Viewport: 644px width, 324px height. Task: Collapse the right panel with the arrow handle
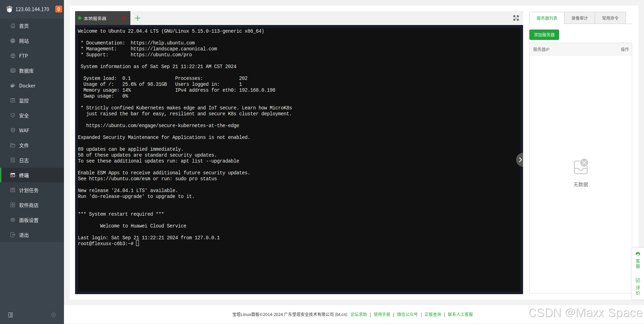pyautogui.click(x=520, y=160)
